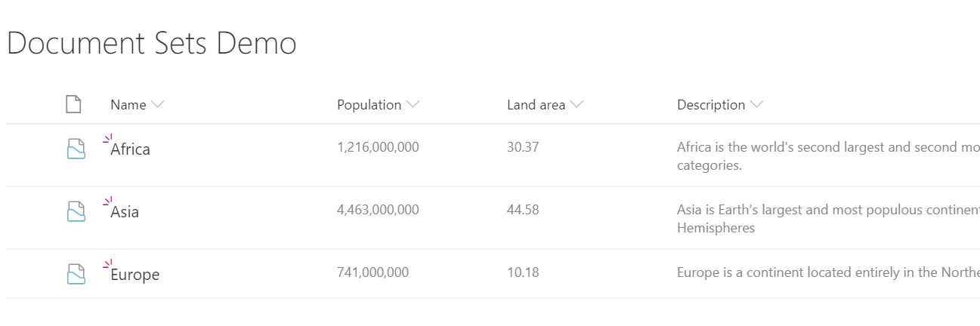Click the new-item glimmer beside Europe

pyautogui.click(x=107, y=263)
